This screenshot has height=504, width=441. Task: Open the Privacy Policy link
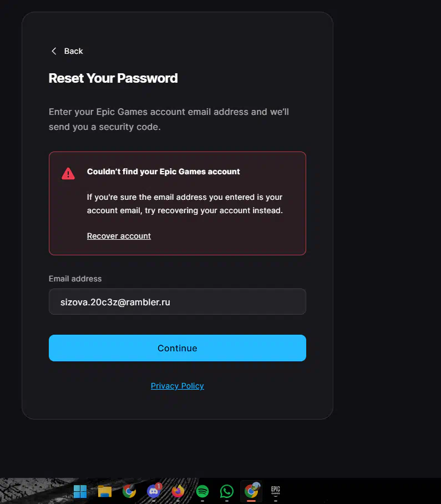[x=178, y=386]
